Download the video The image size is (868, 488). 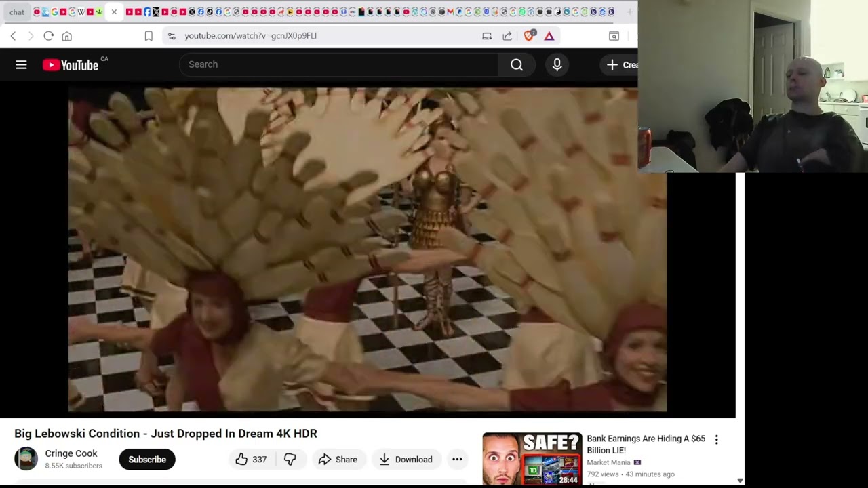pyautogui.click(x=406, y=460)
